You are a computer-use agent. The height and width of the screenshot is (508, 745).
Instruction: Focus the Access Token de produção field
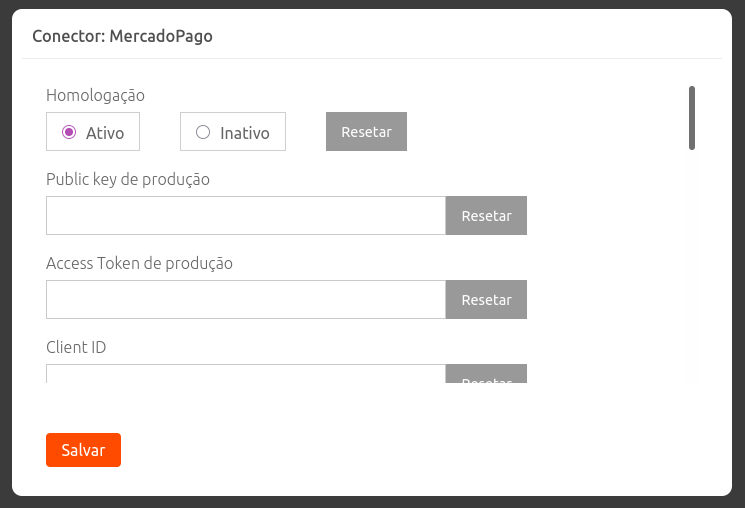(x=245, y=300)
